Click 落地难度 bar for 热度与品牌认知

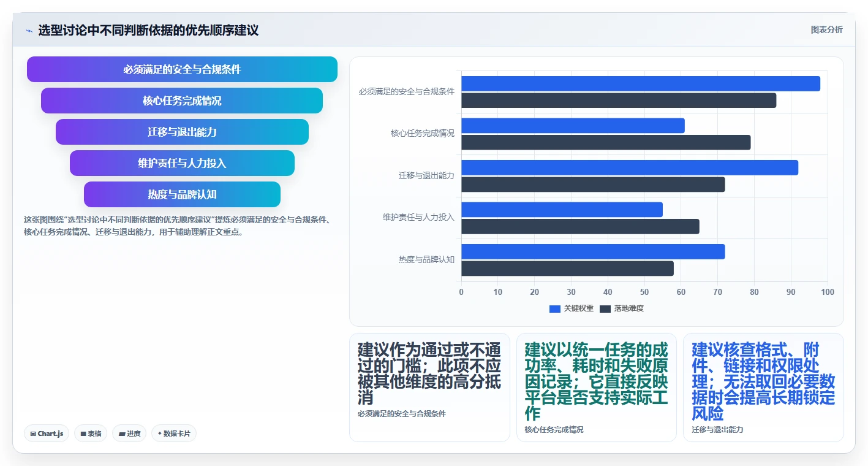pos(567,269)
